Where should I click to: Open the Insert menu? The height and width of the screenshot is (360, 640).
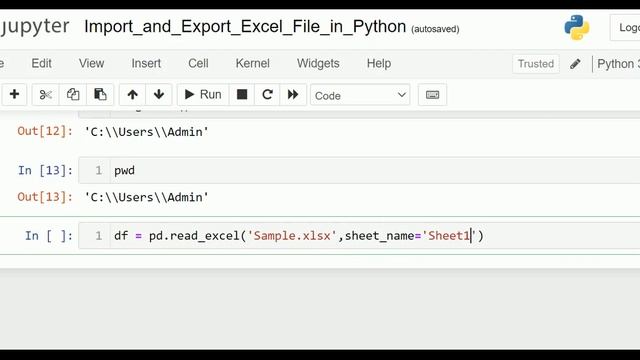click(x=146, y=63)
